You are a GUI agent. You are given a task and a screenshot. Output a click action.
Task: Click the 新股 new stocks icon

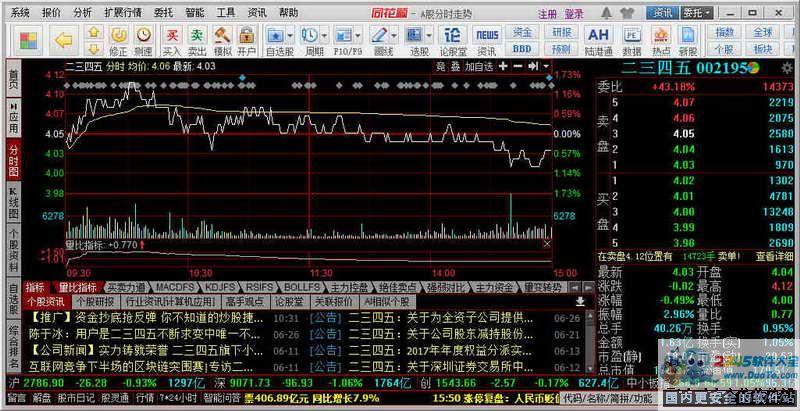click(688, 41)
